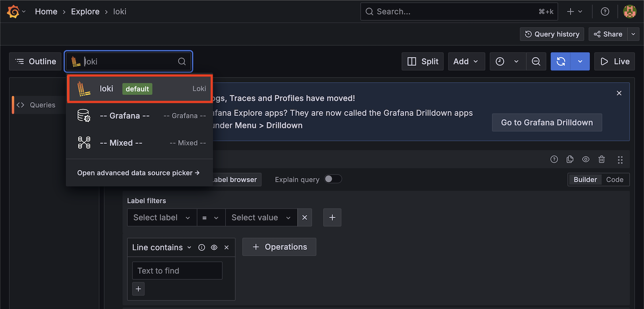This screenshot has width=644, height=309.
Task: Click the help question mark icon in top bar
Action: (x=605, y=11)
